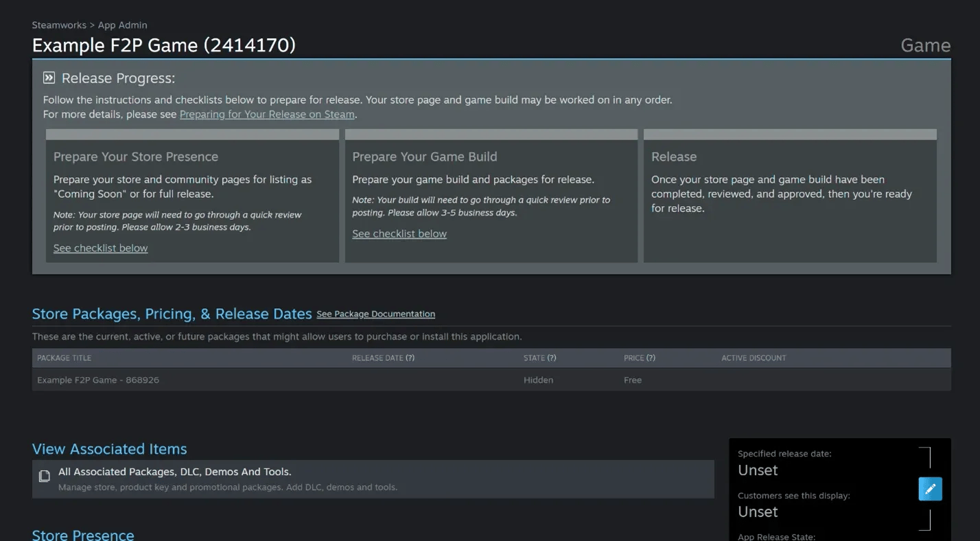980x541 pixels.
Task: Click the Game label in the header
Action: coord(925,45)
